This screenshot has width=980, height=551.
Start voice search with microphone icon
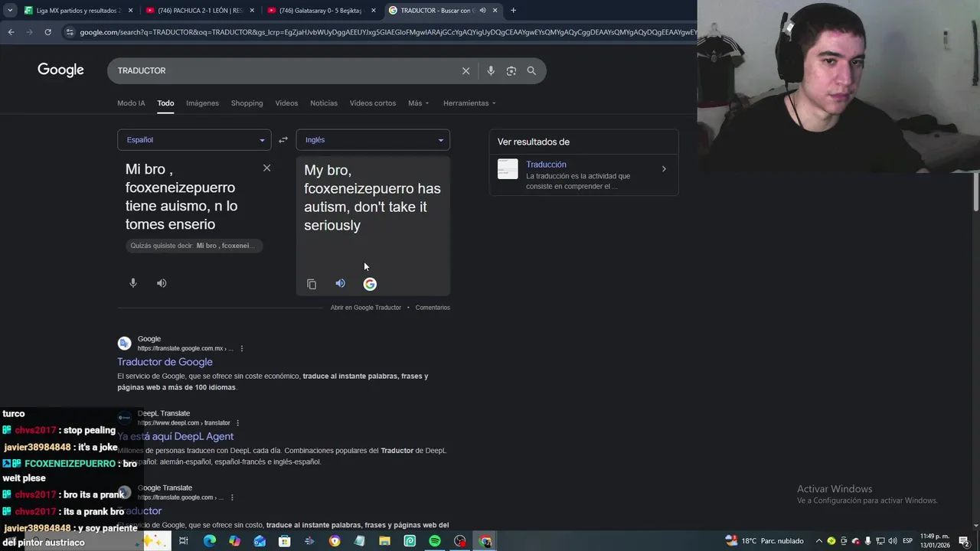tap(491, 70)
